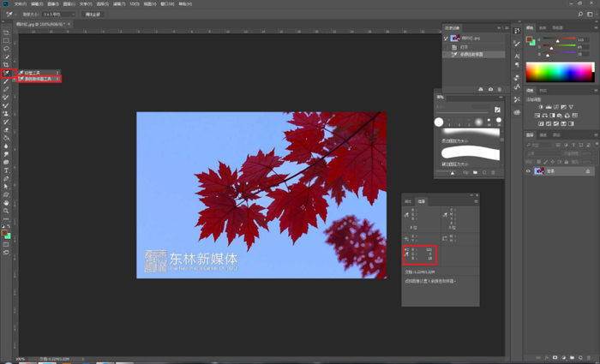Toggle the history brush source box beside 打开
The height and width of the screenshot is (364, 600).
[x=447, y=46]
